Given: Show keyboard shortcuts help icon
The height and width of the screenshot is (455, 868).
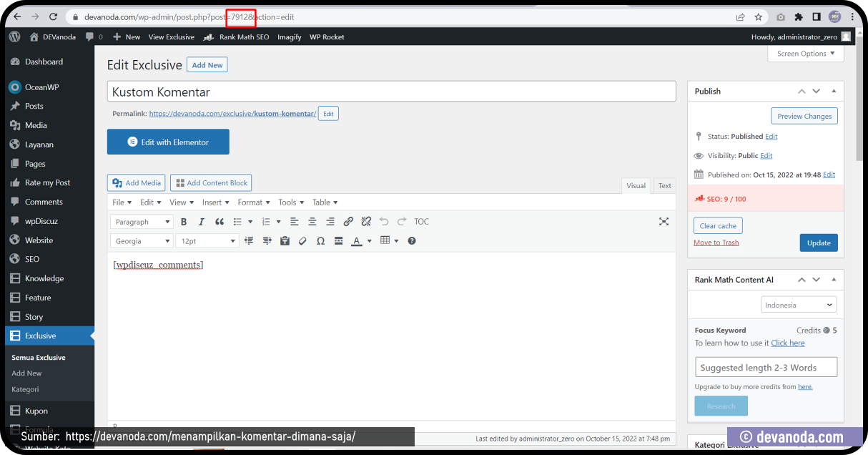Looking at the screenshot, I should click(x=412, y=241).
